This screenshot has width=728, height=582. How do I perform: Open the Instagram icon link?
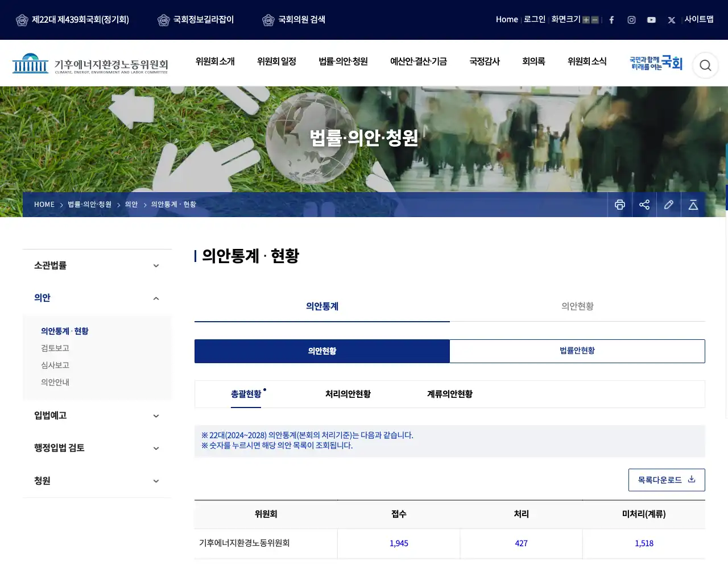tap(631, 20)
